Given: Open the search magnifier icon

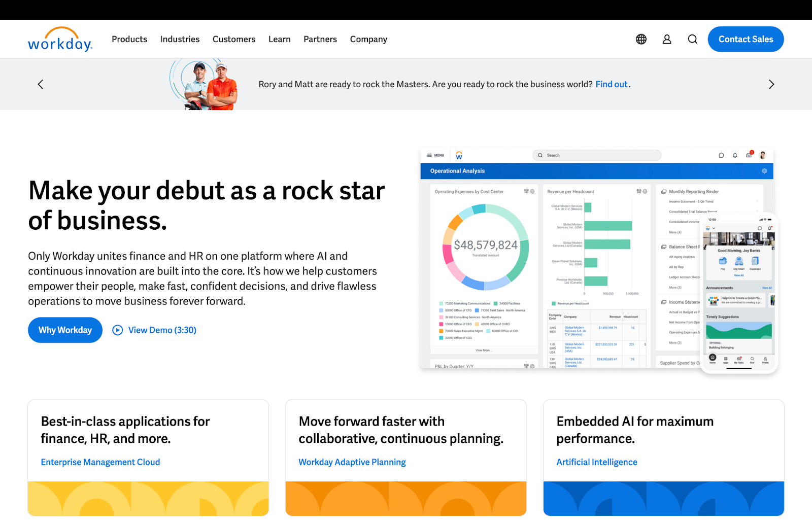Looking at the screenshot, I should [692, 40].
